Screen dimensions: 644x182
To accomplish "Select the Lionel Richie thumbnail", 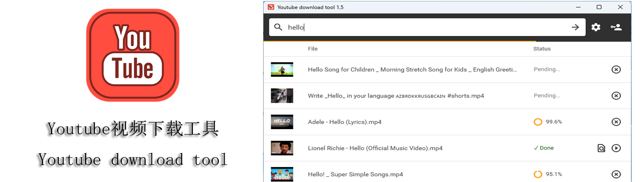I will 282,148.
